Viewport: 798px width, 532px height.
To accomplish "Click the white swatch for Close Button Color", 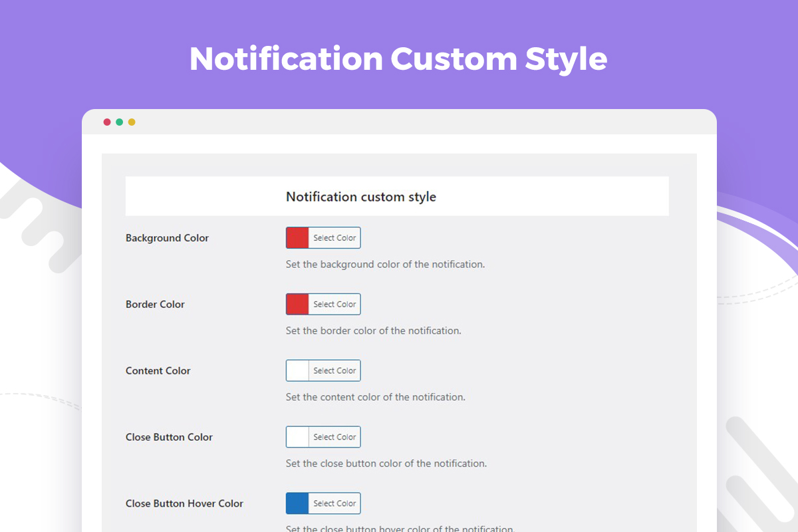I will click(297, 438).
